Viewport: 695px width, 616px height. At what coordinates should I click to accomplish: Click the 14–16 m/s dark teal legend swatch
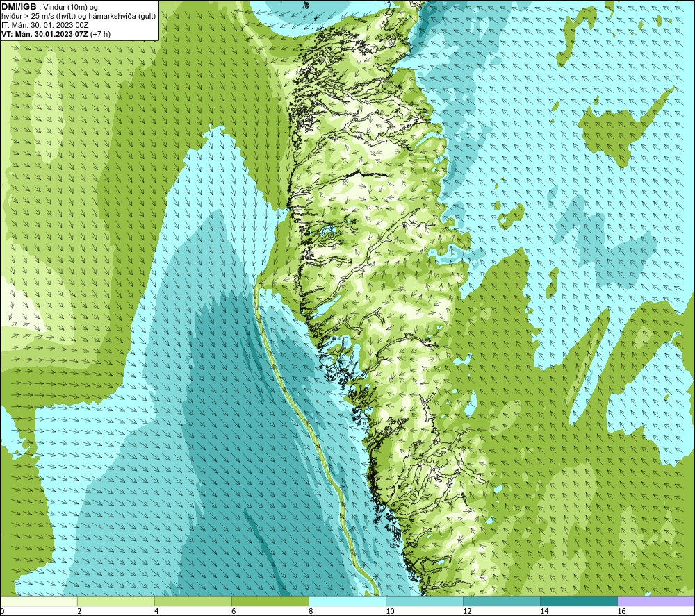[578, 601]
